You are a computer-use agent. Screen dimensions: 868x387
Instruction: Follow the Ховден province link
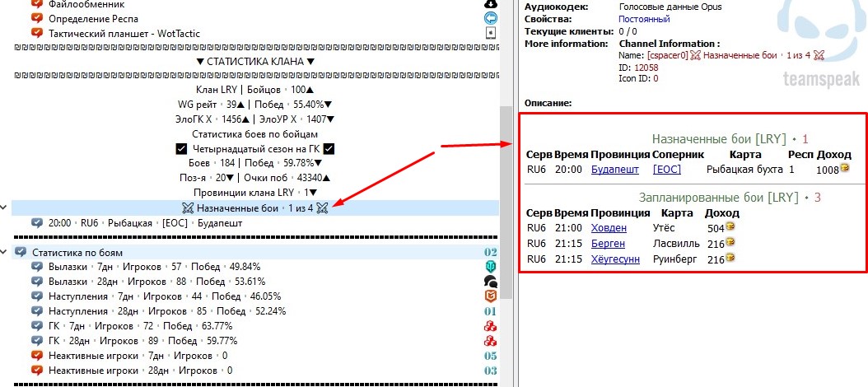coord(609,228)
